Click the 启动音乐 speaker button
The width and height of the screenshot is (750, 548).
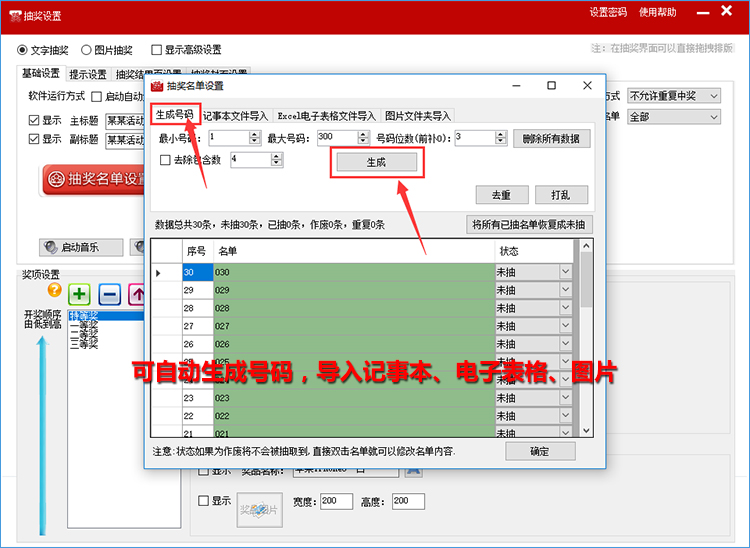coord(81,247)
